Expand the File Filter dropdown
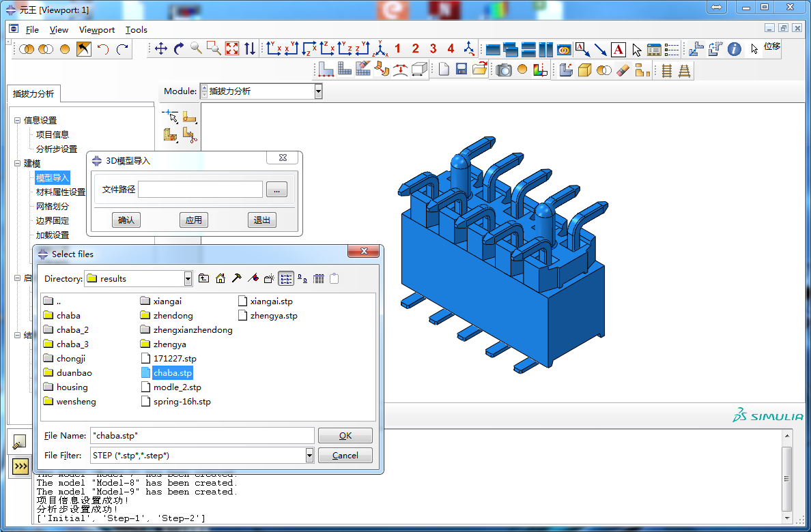Image resolution: width=811 pixels, height=532 pixels. coord(309,455)
